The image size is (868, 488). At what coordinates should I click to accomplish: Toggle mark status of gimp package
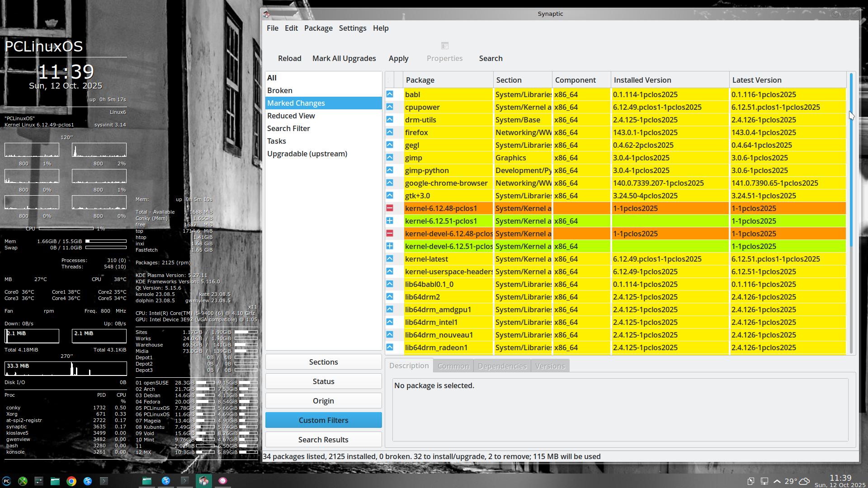point(390,158)
